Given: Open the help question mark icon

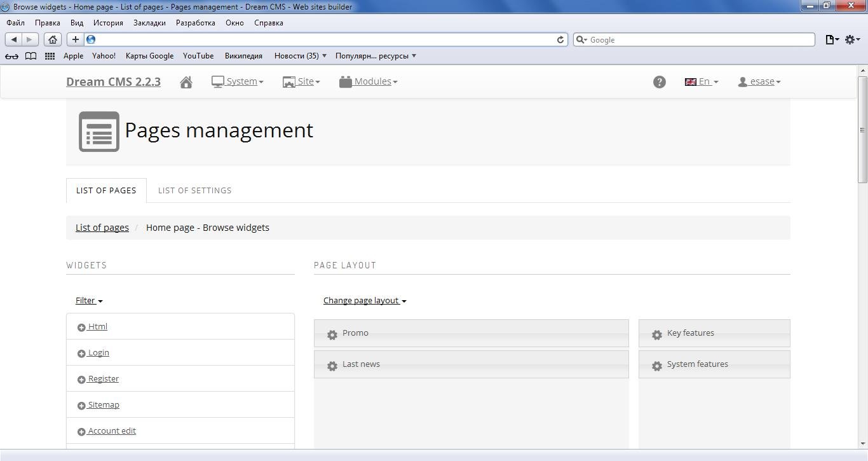Looking at the screenshot, I should pyautogui.click(x=660, y=81).
